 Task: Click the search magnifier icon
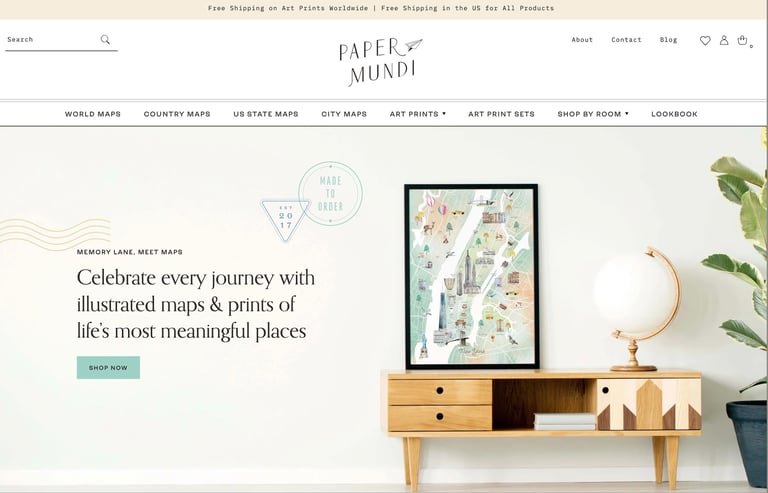tap(105, 40)
